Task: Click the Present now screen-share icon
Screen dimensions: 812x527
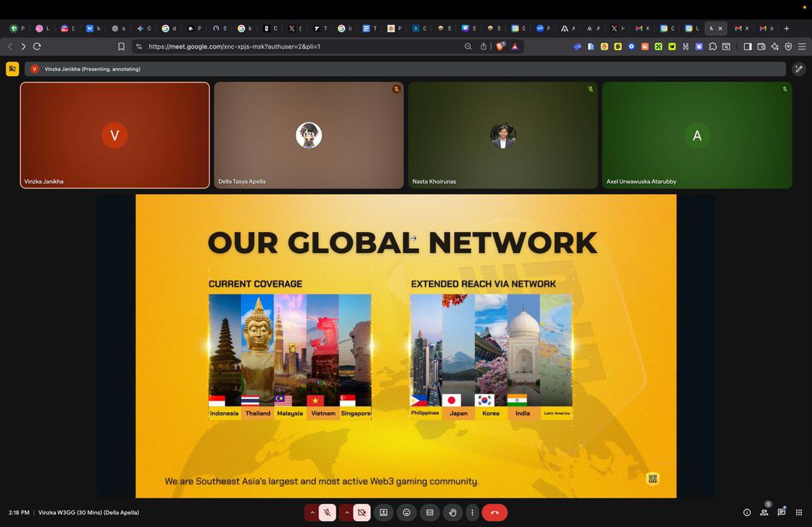Action: tap(383, 513)
